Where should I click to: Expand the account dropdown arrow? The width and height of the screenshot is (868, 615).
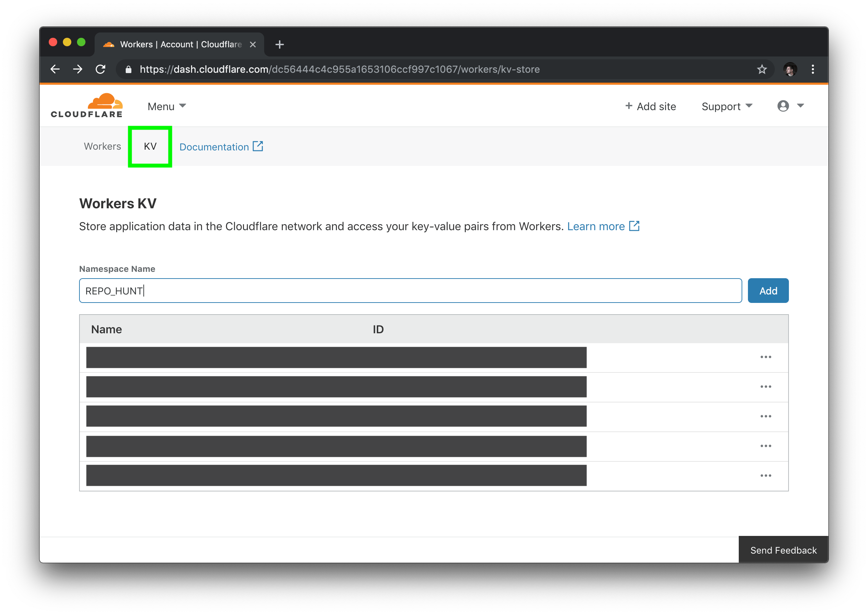point(800,106)
